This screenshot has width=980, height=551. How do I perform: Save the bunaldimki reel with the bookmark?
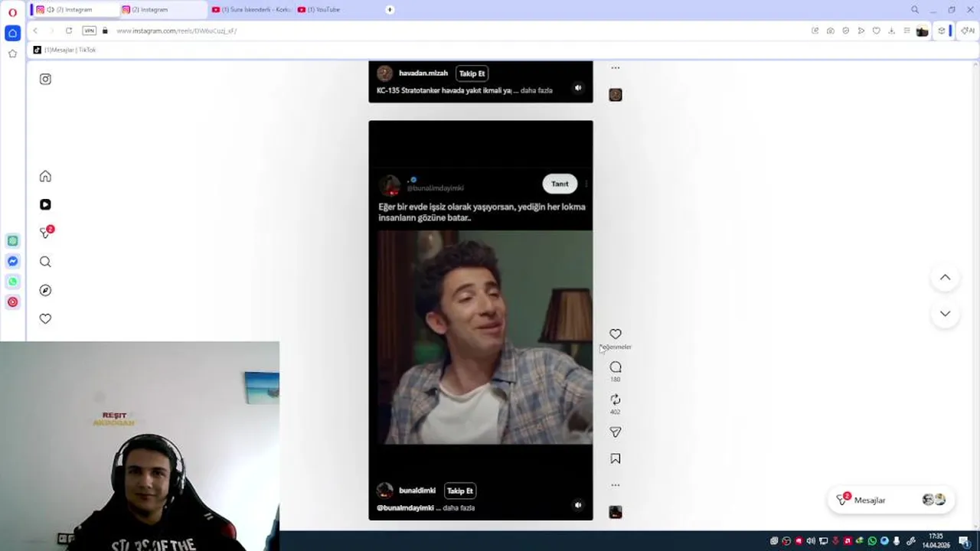pos(616,458)
